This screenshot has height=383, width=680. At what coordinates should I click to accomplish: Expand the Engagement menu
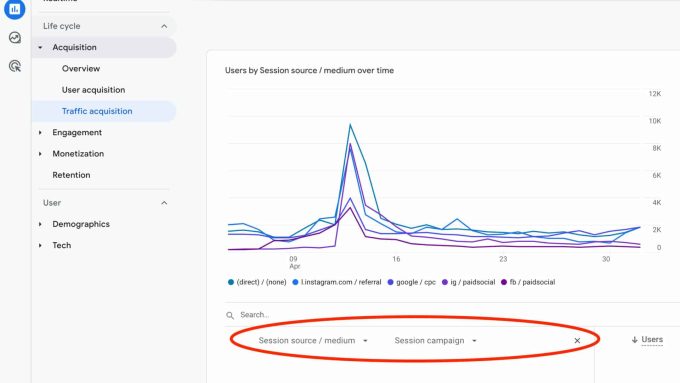[40, 132]
